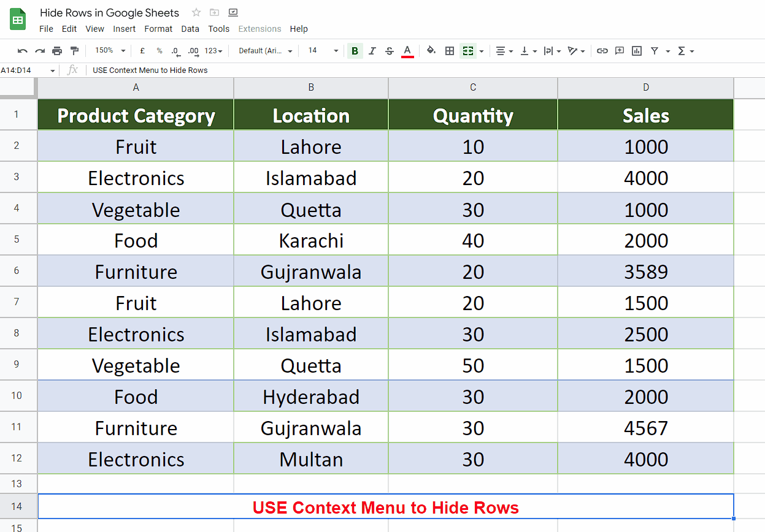The image size is (765, 532).
Task: Select the Product Category header cell
Action: click(x=136, y=115)
